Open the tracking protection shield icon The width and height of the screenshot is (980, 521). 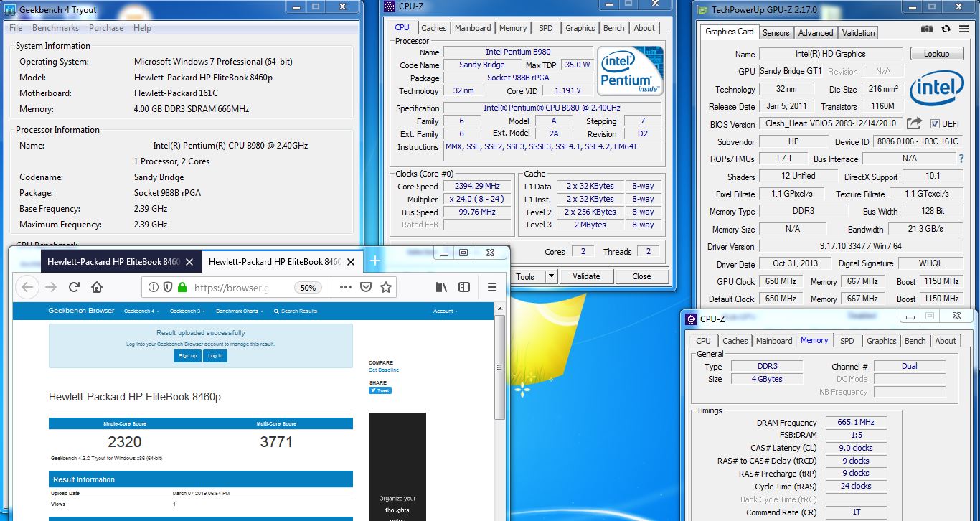click(167, 287)
